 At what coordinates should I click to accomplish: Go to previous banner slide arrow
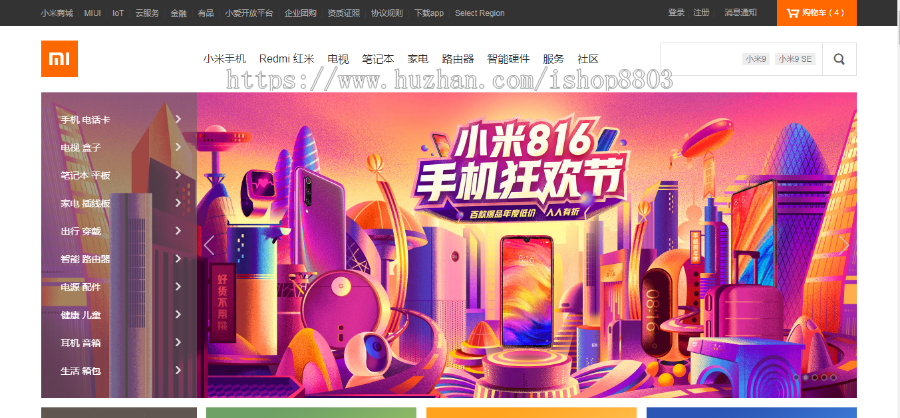[209, 245]
